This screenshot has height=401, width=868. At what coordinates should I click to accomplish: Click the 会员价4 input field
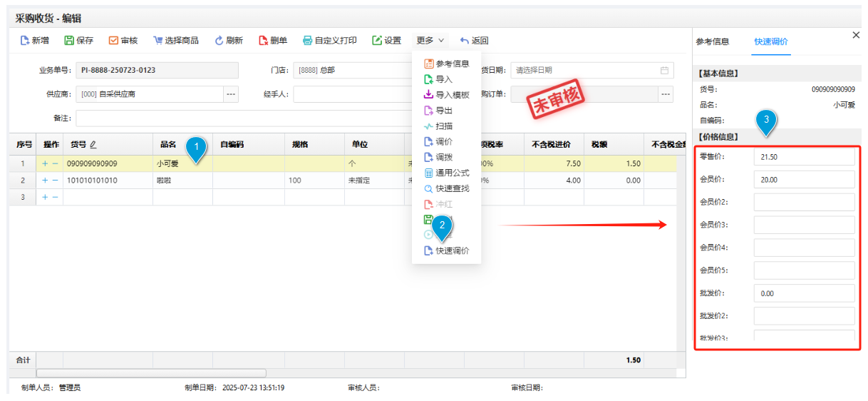pyautogui.click(x=804, y=248)
